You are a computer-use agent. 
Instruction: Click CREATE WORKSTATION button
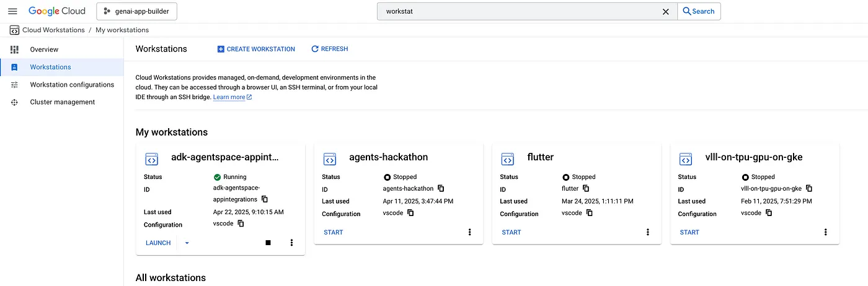point(256,49)
